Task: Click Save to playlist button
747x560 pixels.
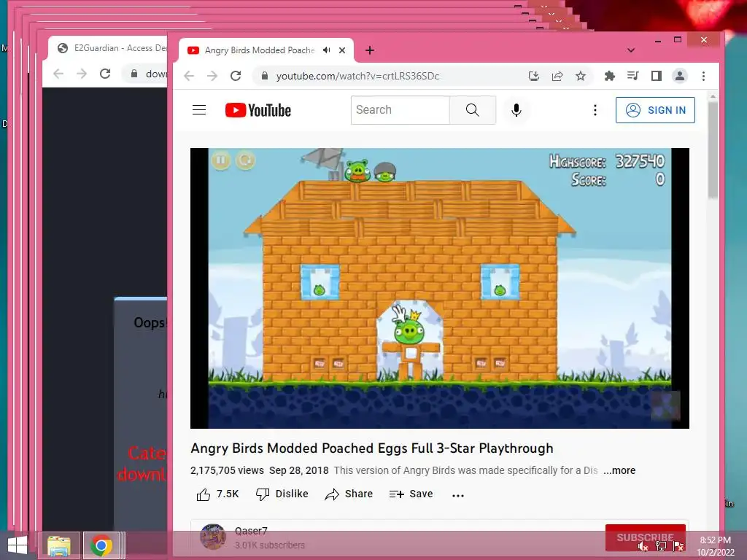Action: point(411,494)
